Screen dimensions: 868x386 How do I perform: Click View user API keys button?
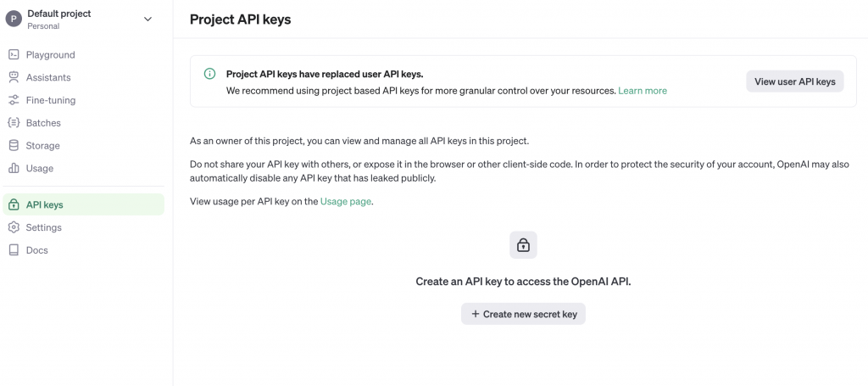pyautogui.click(x=795, y=81)
